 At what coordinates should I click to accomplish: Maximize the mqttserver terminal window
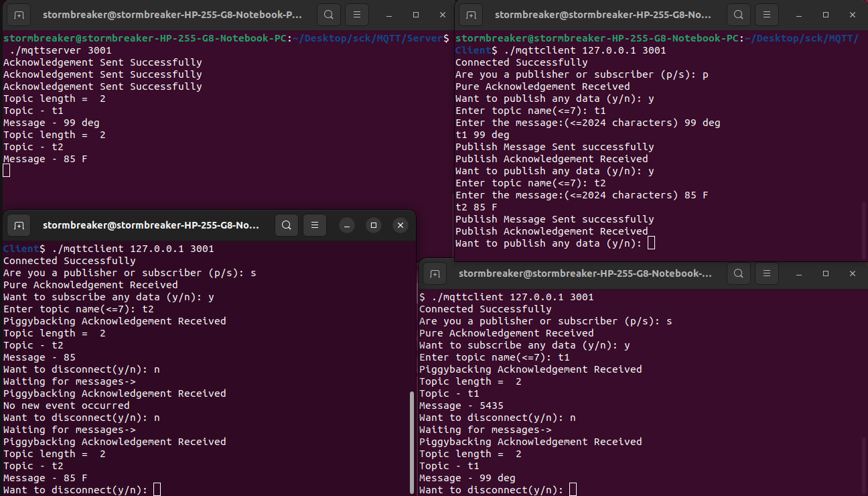[416, 14]
